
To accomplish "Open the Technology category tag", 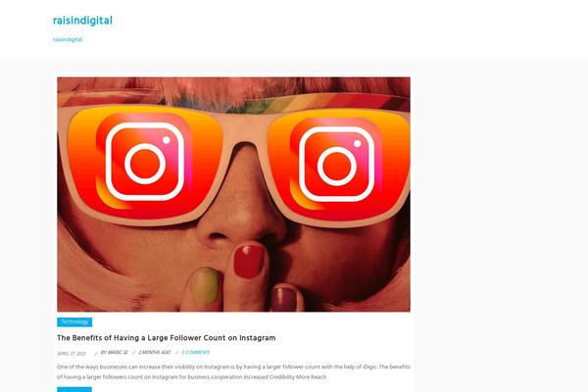I will pyautogui.click(x=74, y=321).
